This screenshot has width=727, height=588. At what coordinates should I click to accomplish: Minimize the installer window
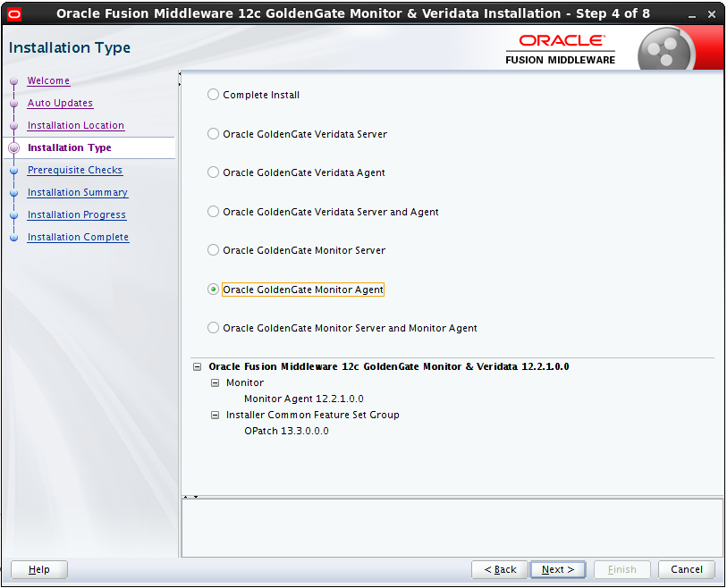(692, 15)
